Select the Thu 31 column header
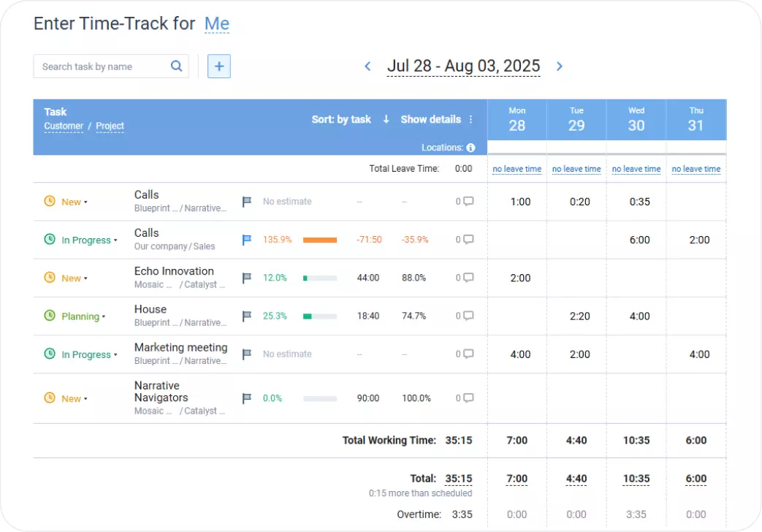 [696, 120]
